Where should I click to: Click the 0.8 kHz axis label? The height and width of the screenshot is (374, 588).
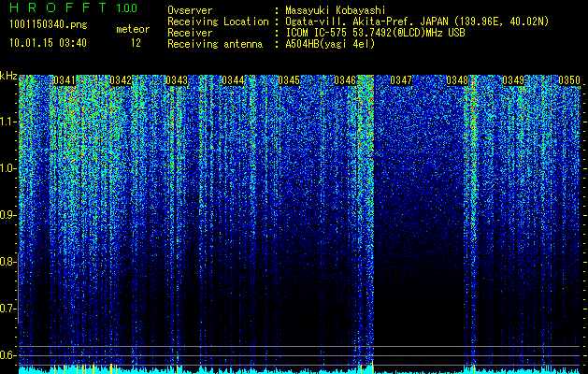click(8, 262)
